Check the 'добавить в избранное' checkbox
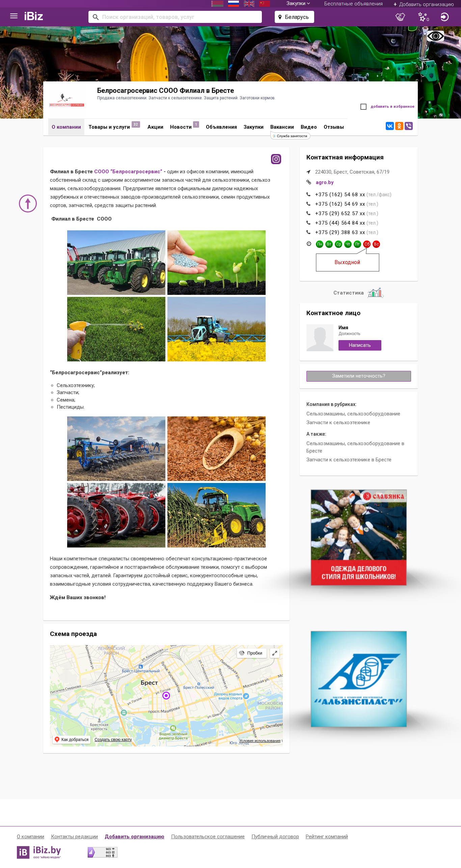The width and height of the screenshot is (461, 868). click(363, 107)
